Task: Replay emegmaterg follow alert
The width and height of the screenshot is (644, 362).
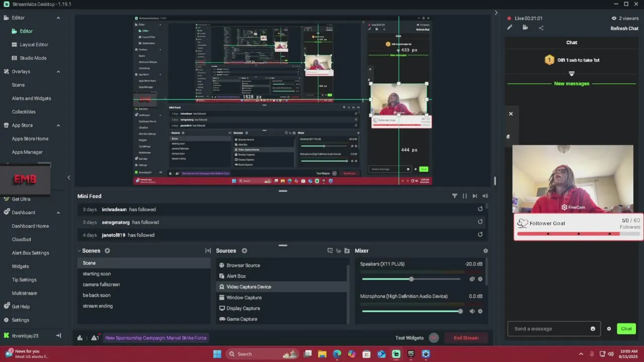Action: tap(480, 222)
